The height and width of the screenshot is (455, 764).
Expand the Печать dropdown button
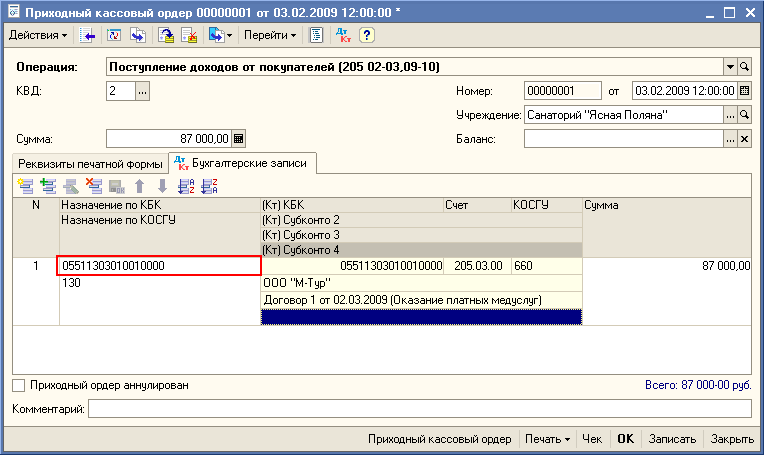coord(550,439)
